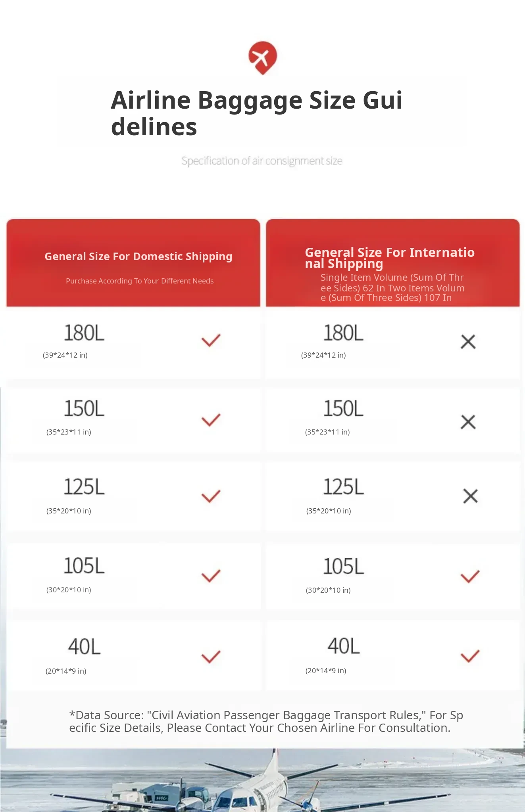Image resolution: width=525 pixels, height=812 pixels.
Task: Click the airplane photo at the bottom
Action: [x=262, y=780]
